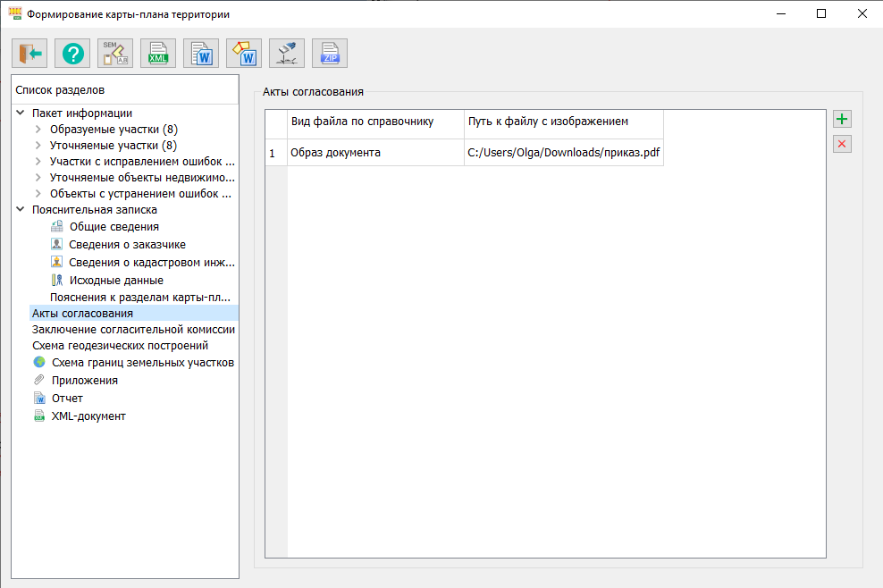Image resolution: width=883 pixels, height=588 pixels.
Task: Click the Word icon with yellow parcels
Action: 244,54
